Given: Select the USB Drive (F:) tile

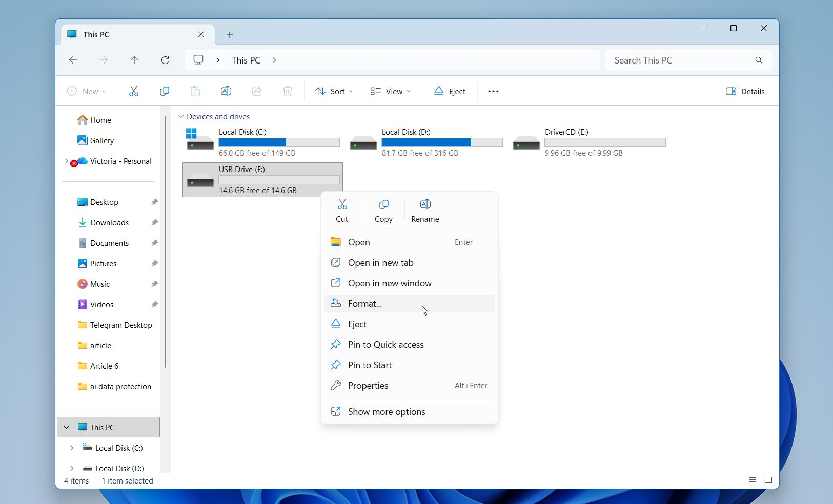Looking at the screenshot, I should click(262, 180).
